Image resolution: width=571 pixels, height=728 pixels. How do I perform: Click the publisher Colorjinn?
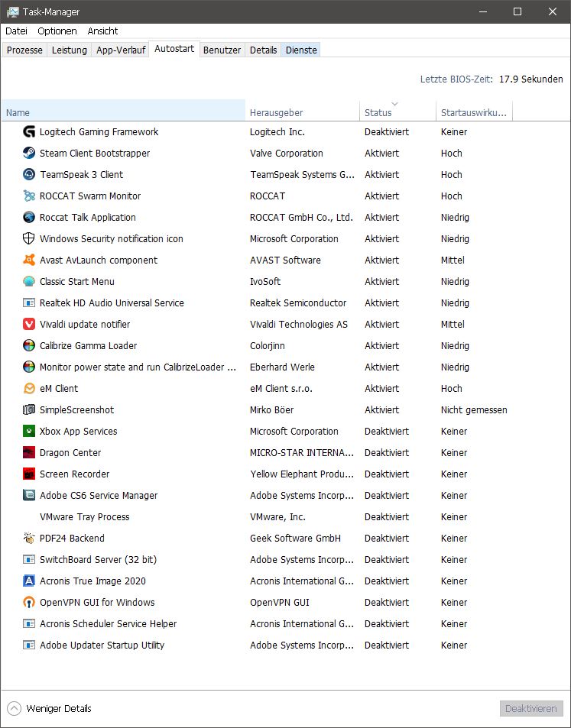pos(267,346)
